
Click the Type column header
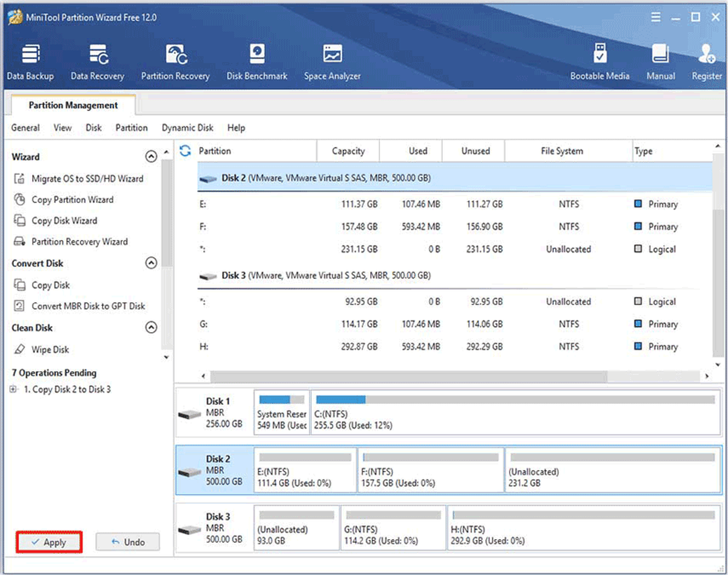point(672,151)
